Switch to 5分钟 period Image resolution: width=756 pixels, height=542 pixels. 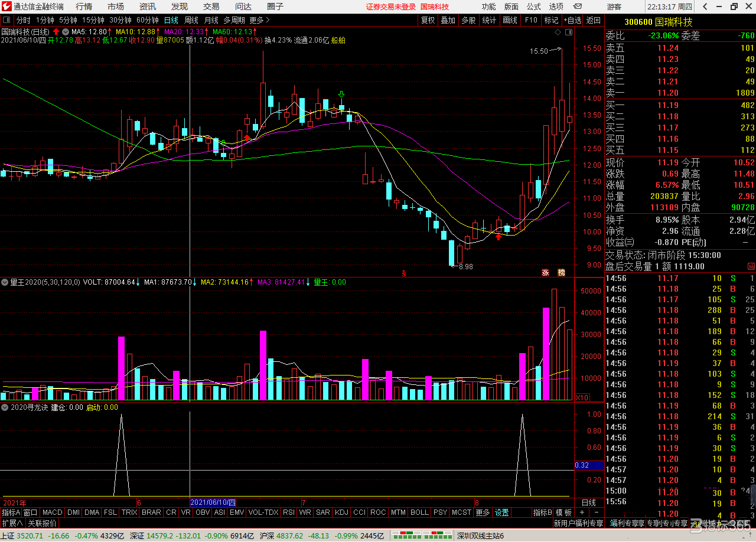[68, 20]
